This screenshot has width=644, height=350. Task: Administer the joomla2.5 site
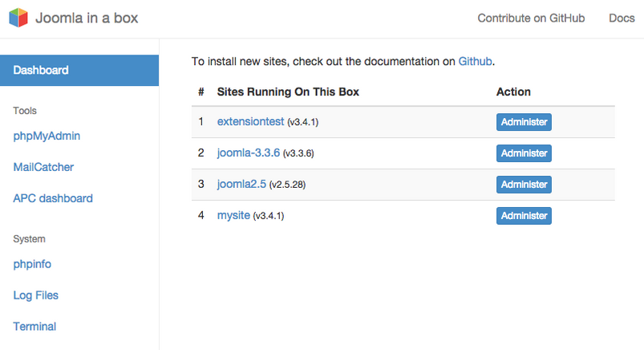[x=524, y=185]
